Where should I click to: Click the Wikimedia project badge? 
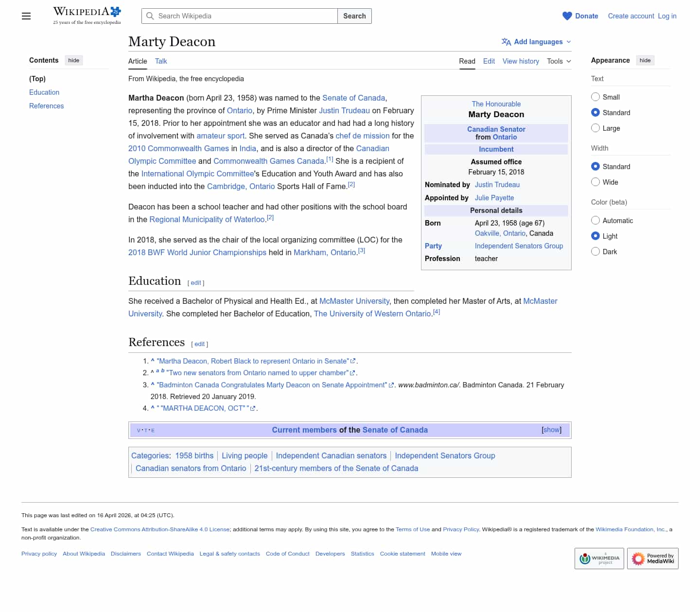599,559
